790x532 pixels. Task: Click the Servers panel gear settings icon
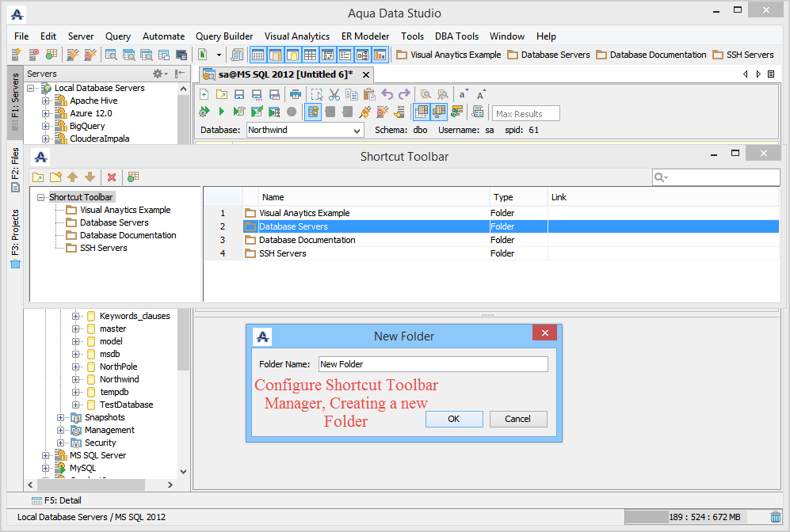(158, 74)
